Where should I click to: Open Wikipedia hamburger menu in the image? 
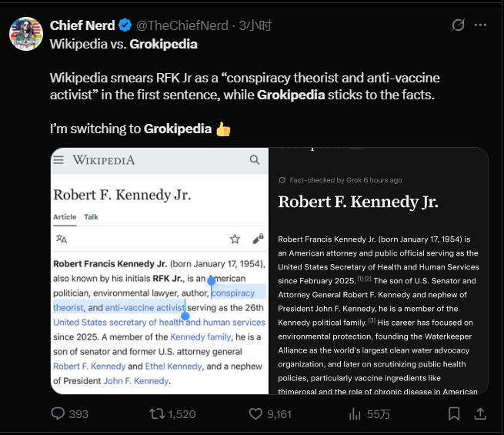tap(59, 160)
